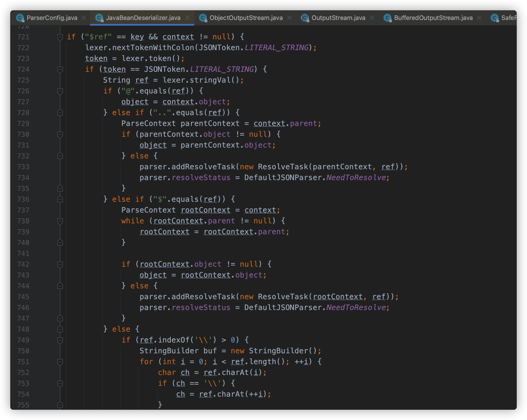Viewport: 527px width, 420px height.
Task: Click parentContext variable declaration on line 729
Action: point(210,123)
